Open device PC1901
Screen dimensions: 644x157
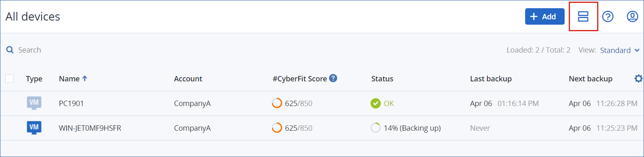pyautogui.click(x=71, y=104)
